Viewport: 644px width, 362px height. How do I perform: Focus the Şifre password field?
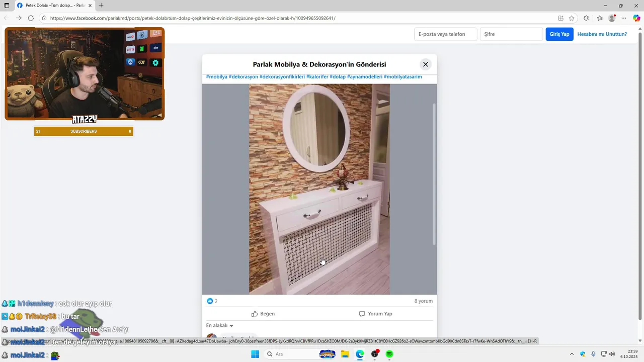[x=511, y=34]
